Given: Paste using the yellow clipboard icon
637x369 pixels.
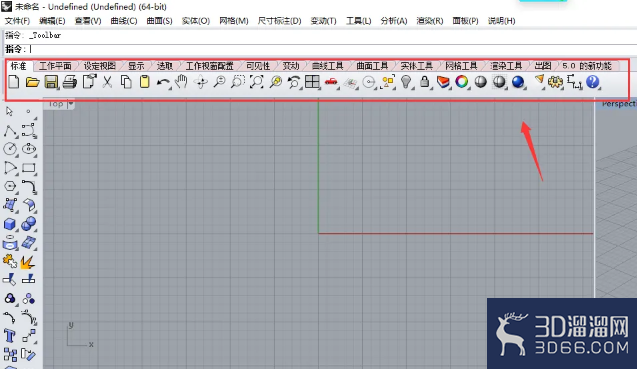Looking at the screenshot, I should coord(145,82).
